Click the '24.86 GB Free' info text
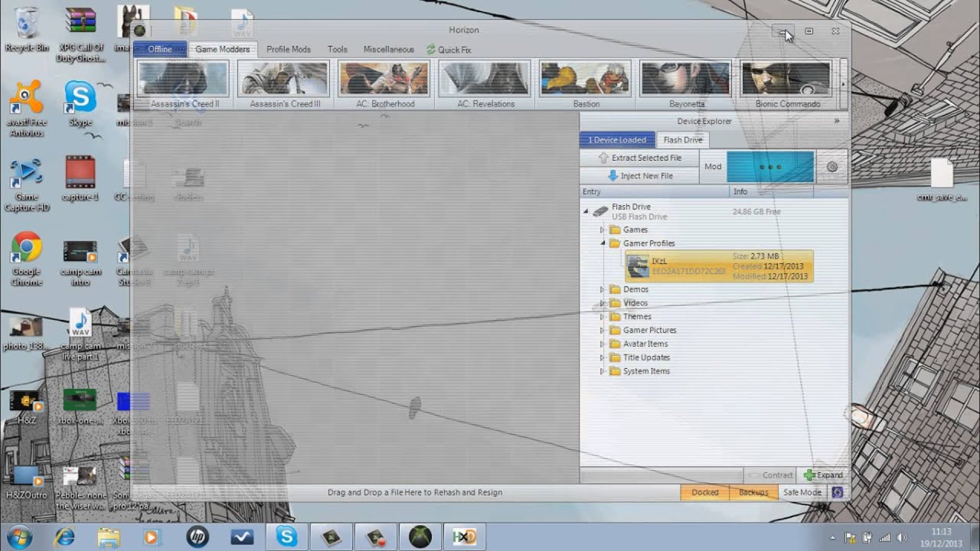Screen dimensions: 980x551 (756, 211)
